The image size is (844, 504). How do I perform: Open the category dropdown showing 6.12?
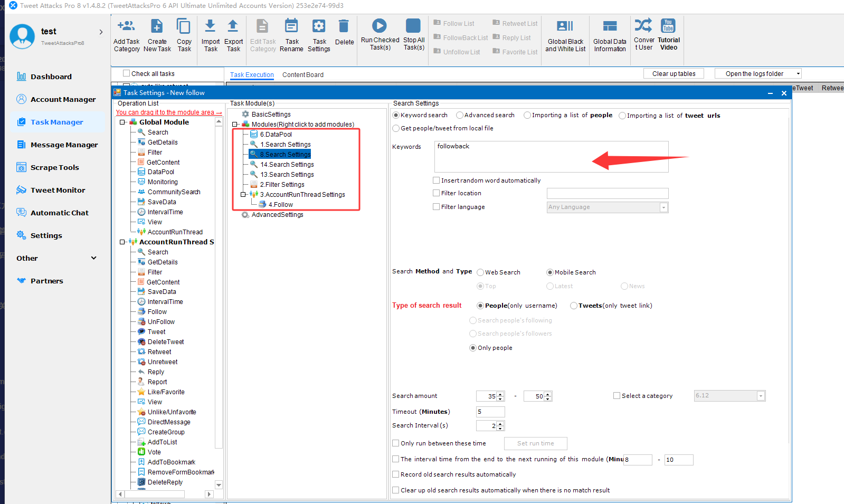(761, 396)
